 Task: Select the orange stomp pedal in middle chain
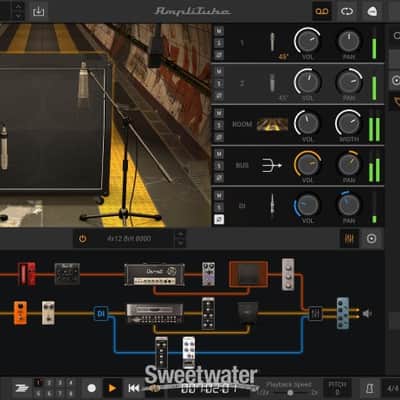(x=20, y=313)
